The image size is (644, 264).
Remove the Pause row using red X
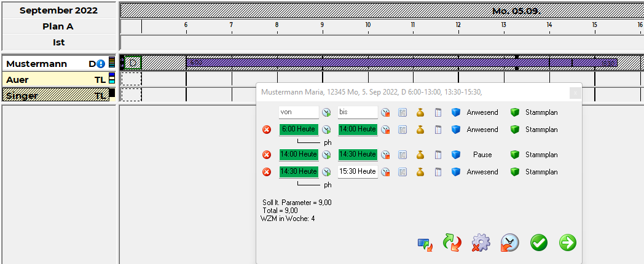pyautogui.click(x=267, y=155)
